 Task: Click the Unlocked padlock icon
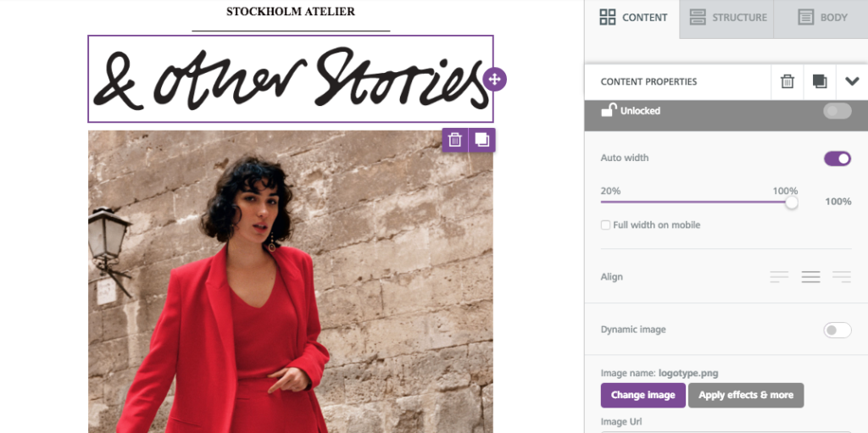pyautogui.click(x=608, y=110)
